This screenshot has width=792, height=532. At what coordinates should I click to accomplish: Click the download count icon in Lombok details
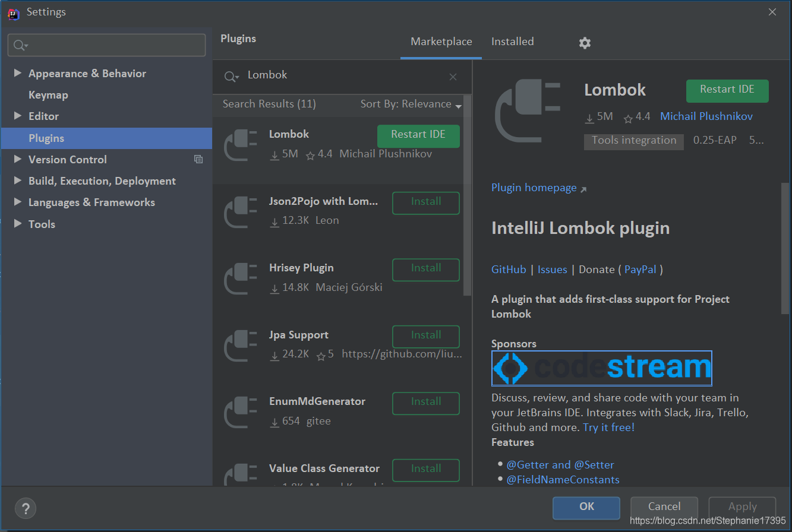[589, 118]
